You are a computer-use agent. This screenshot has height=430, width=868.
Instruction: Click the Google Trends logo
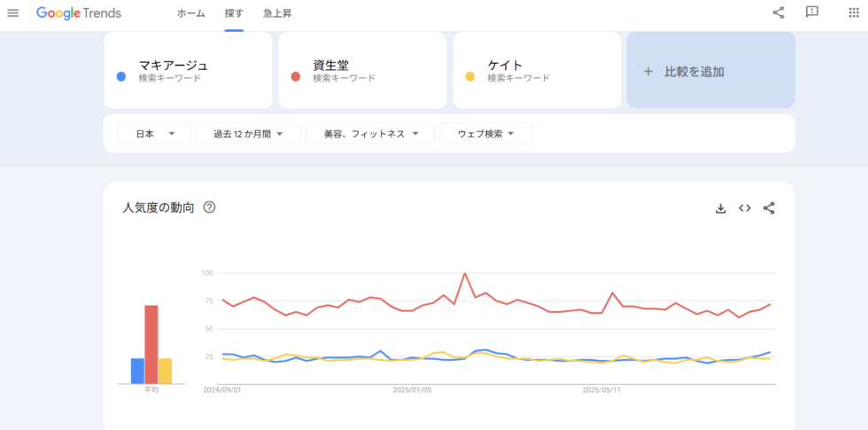tap(79, 13)
